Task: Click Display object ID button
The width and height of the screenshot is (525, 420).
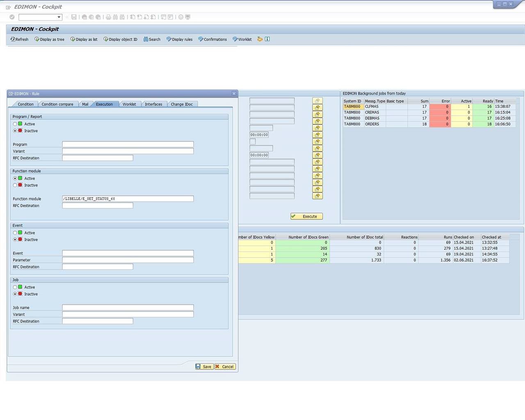Action: [120, 39]
